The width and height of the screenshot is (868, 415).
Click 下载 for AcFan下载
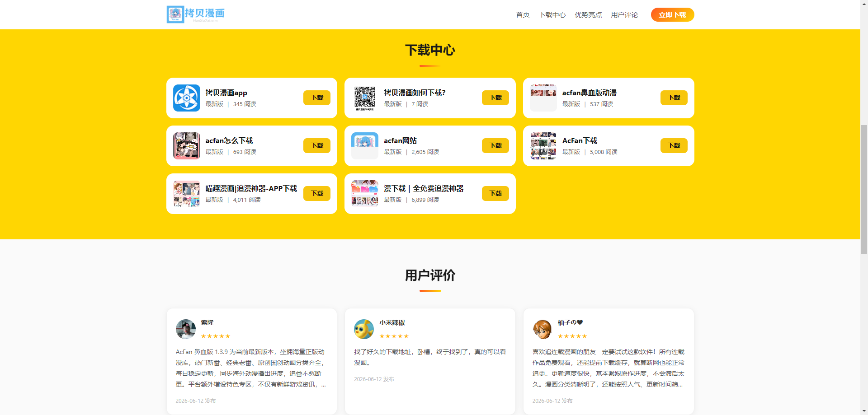pos(674,145)
